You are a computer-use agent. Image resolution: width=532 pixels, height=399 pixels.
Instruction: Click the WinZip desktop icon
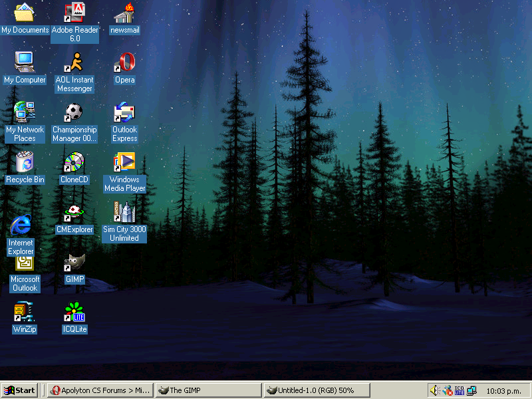pos(24,313)
